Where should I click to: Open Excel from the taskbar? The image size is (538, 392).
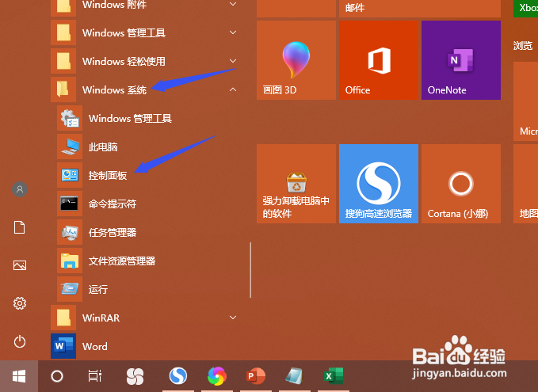(334, 376)
